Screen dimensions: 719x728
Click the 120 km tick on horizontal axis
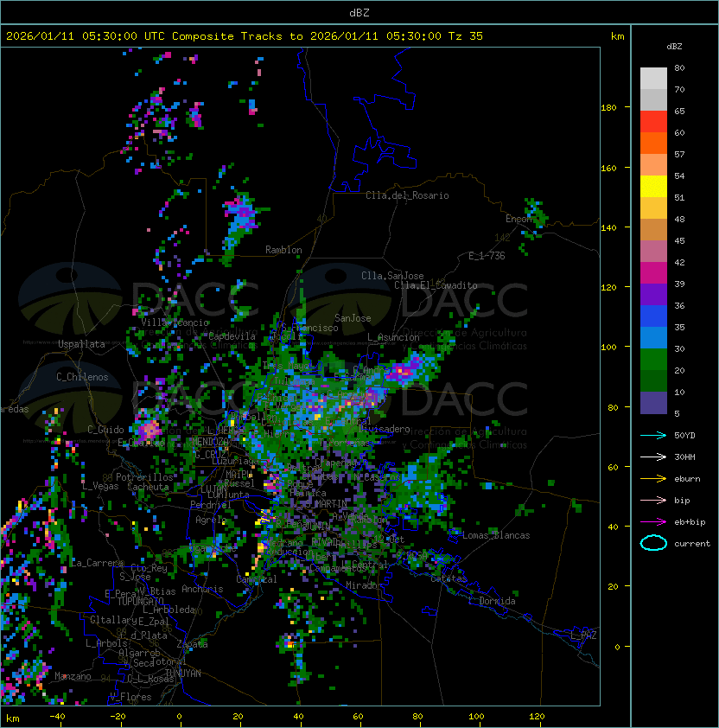[x=537, y=717]
